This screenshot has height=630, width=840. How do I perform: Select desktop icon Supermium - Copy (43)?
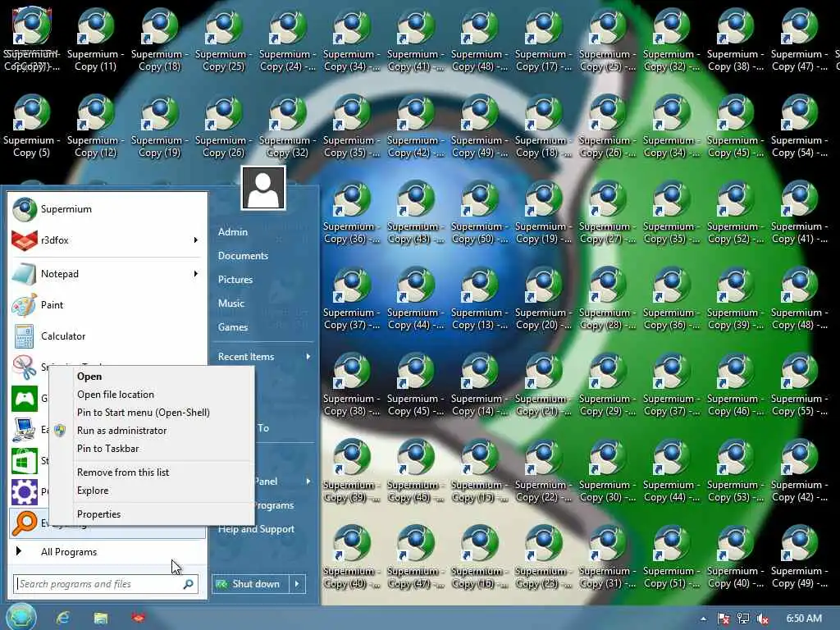pyautogui.click(x=415, y=212)
